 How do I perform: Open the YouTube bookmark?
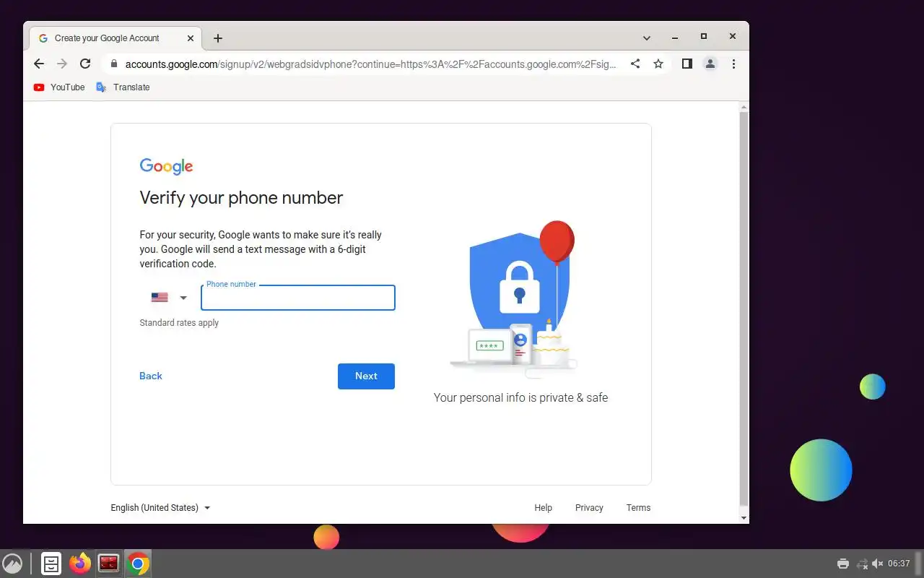[59, 87]
